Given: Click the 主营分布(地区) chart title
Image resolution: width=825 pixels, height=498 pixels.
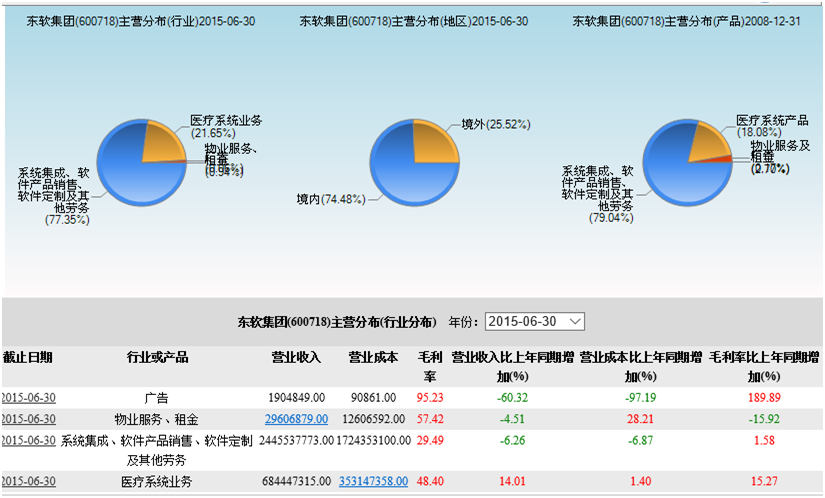Looking at the screenshot, I should click(413, 21).
